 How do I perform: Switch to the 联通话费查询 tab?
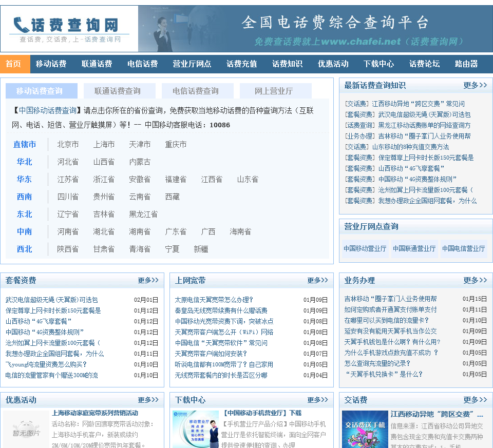[120, 91]
